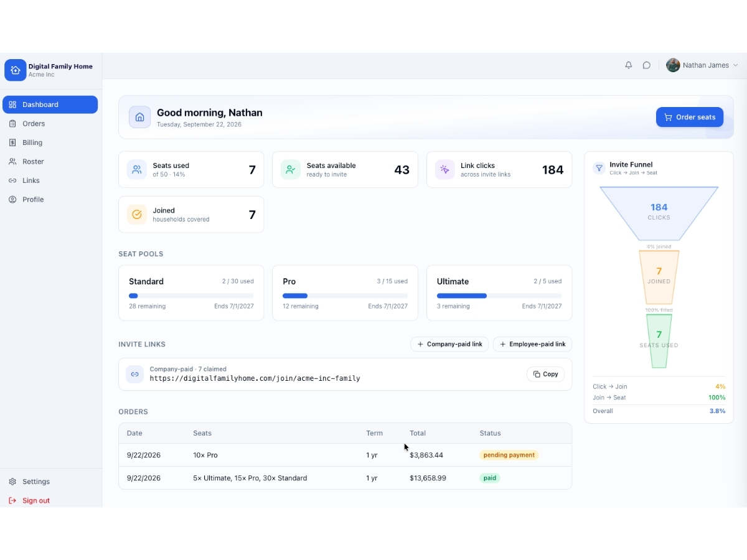
Task: Click the Sign out arrow icon
Action: point(12,501)
